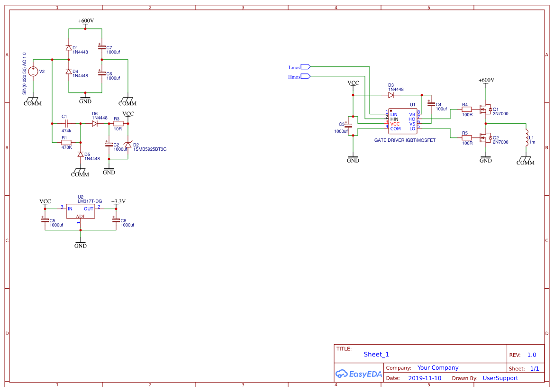Select the Q1 2N7000 MOSFET symbol
Viewport: 554px width, 392px height.
pos(484,109)
